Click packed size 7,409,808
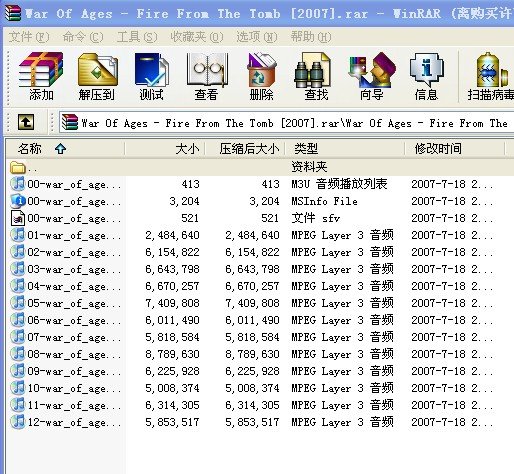The height and width of the screenshot is (474, 514). (x=252, y=303)
